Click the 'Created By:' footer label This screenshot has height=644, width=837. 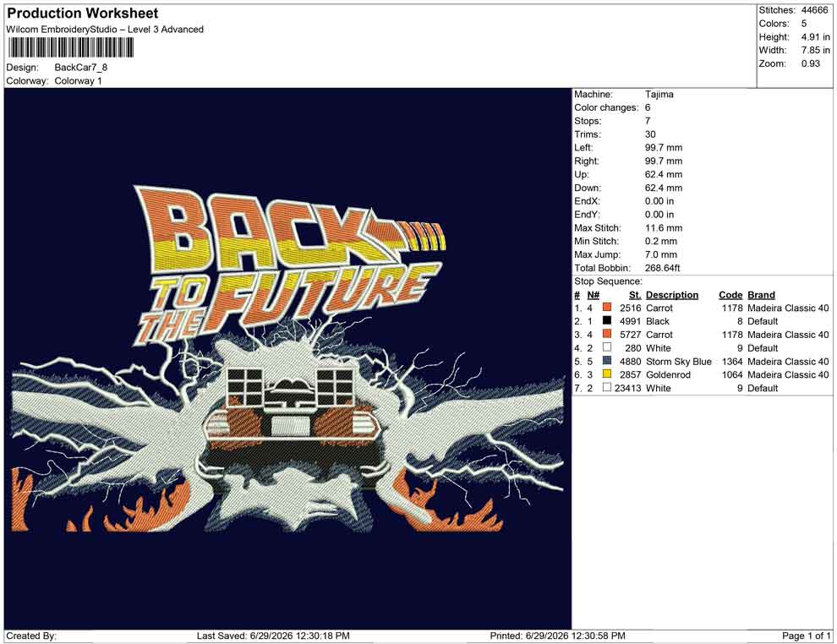click(x=31, y=636)
